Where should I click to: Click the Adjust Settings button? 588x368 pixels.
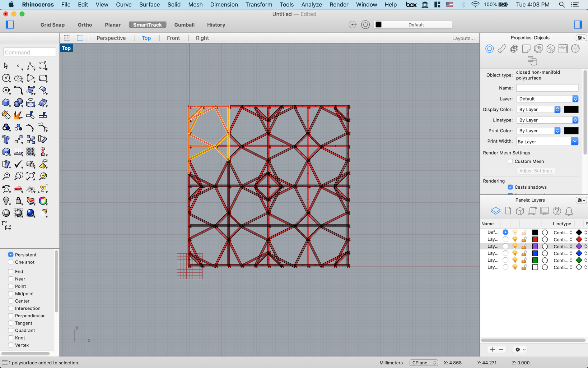[x=535, y=171]
